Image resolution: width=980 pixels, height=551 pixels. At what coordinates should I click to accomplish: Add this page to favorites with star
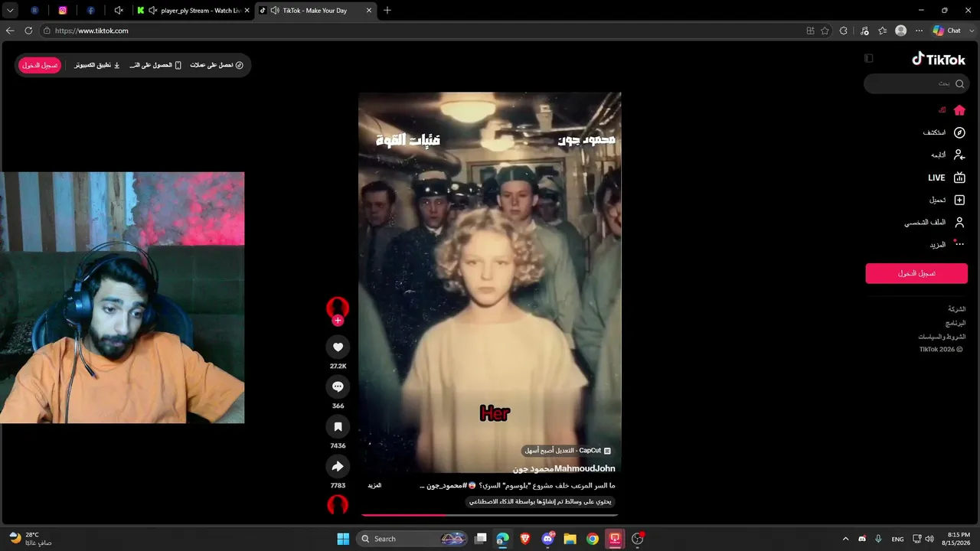(825, 31)
